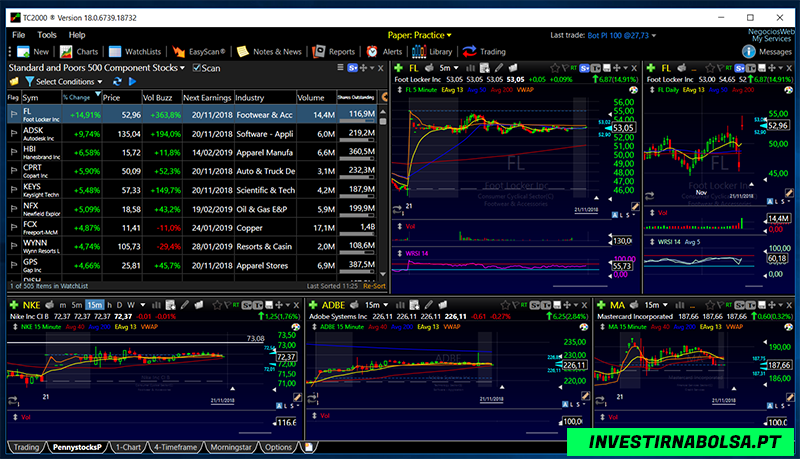Sort watchlist by Vol Buzz column
Viewport: 800px width, 459px height.
(x=162, y=97)
